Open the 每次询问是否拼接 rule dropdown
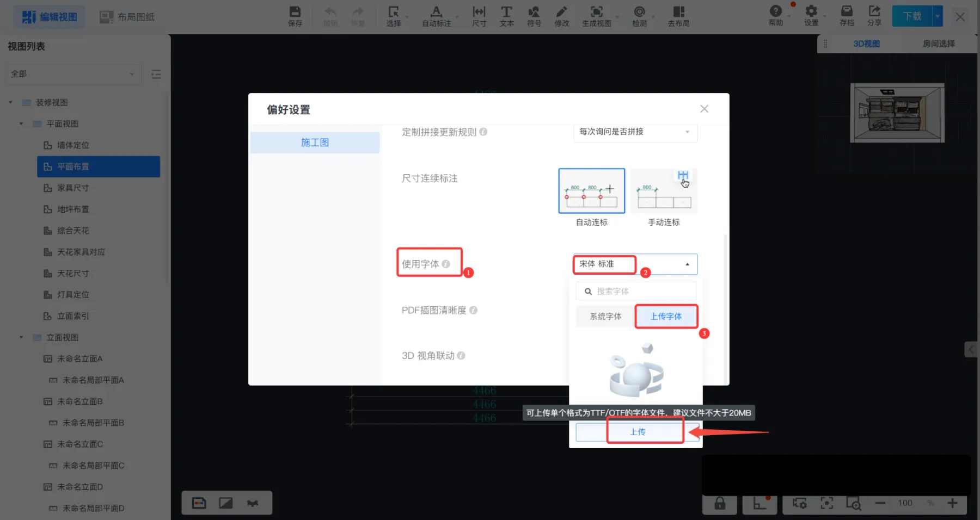 pyautogui.click(x=635, y=132)
